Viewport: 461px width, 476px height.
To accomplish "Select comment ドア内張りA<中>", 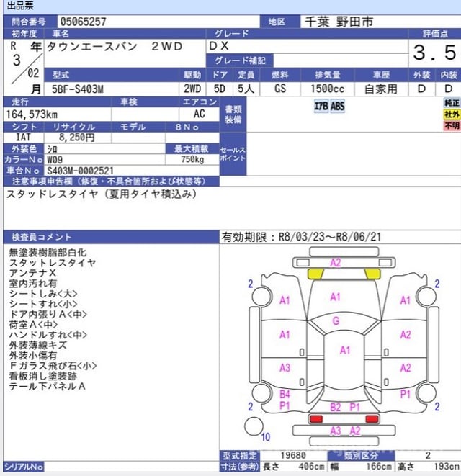I will point(48,314).
